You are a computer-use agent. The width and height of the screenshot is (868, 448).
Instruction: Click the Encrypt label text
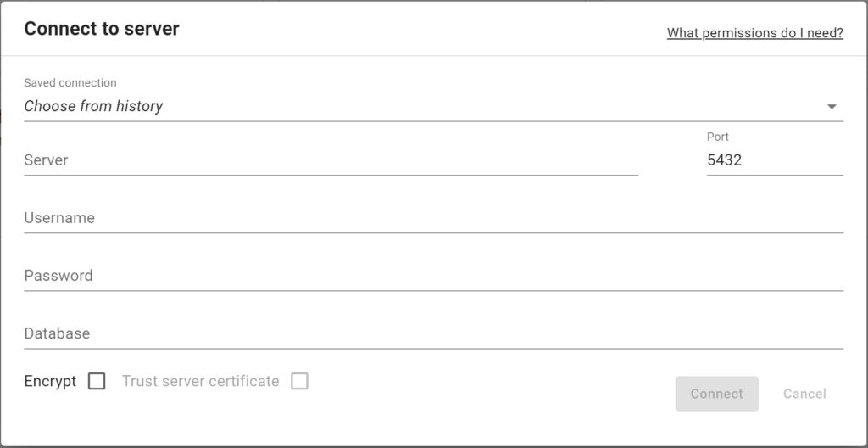(50, 381)
